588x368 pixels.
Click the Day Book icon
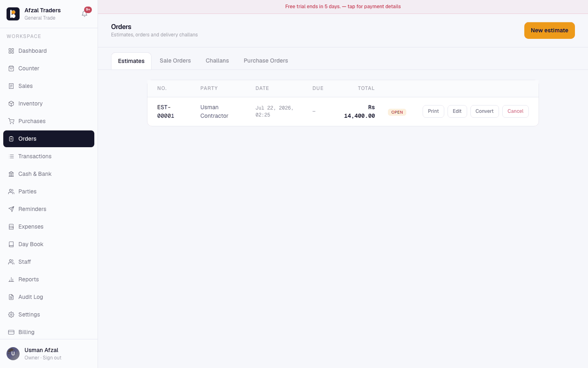pos(11,245)
